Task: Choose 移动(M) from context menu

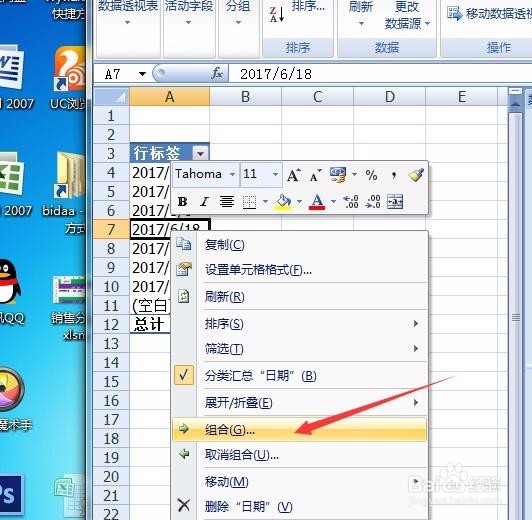Action: (x=299, y=482)
